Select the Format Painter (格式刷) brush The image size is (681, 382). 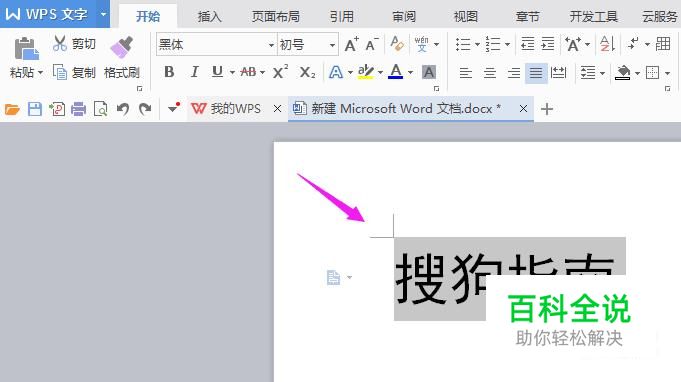(x=122, y=48)
